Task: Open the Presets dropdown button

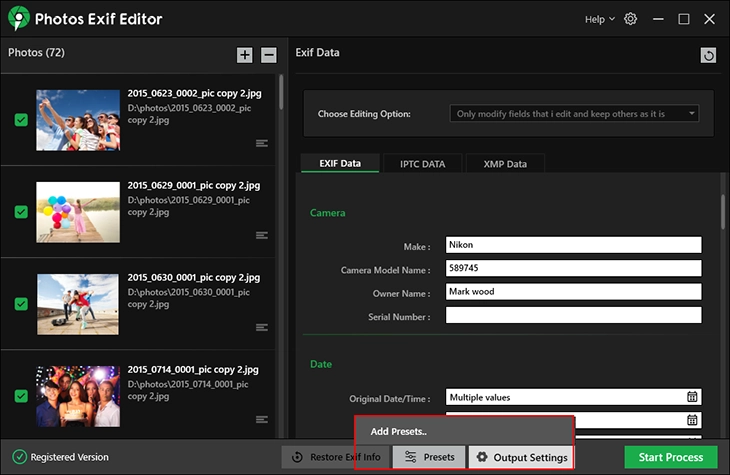Action: click(429, 457)
